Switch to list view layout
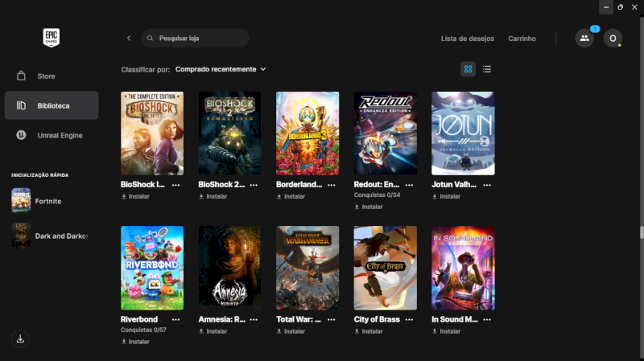 click(x=487, y=69)
